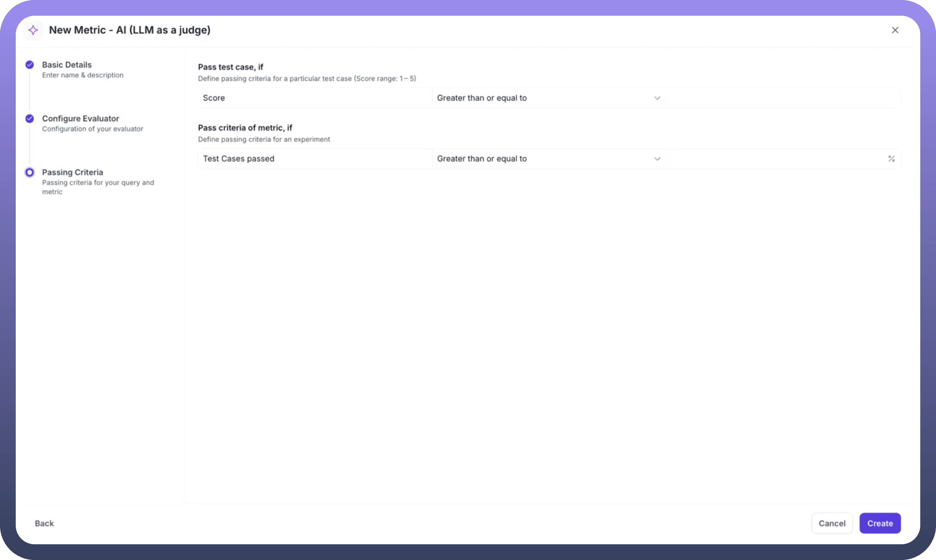The height and width of the screenshot is (560, 936).
Task: Click the Score label field
Action: pyautogui.click(x=315, y=98)
